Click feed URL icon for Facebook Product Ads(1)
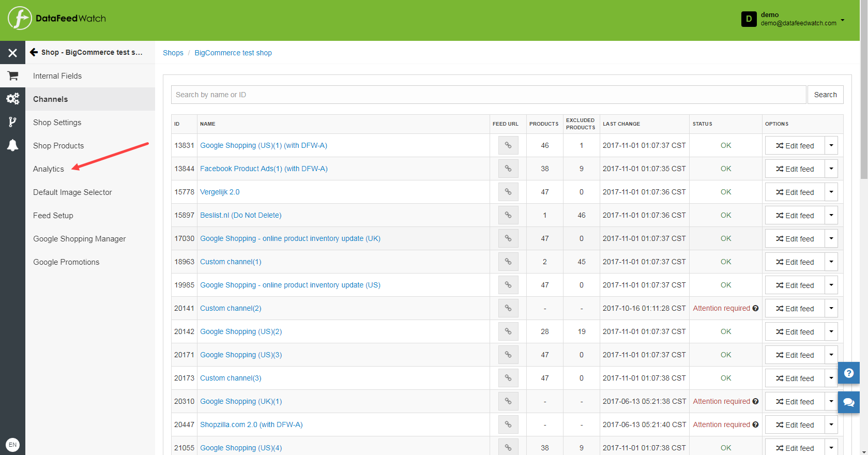Screen dimensions: 868x455 tap(508, 169)
